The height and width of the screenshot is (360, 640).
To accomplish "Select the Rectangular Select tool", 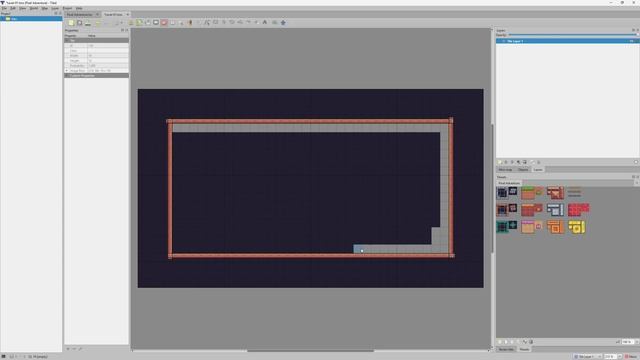I will pos(173,22).
